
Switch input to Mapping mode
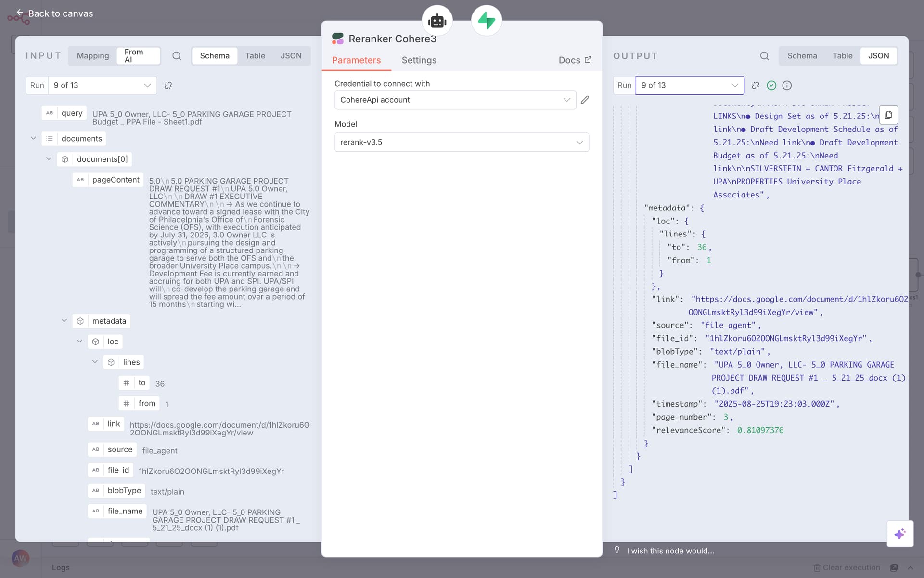(93, 56)
